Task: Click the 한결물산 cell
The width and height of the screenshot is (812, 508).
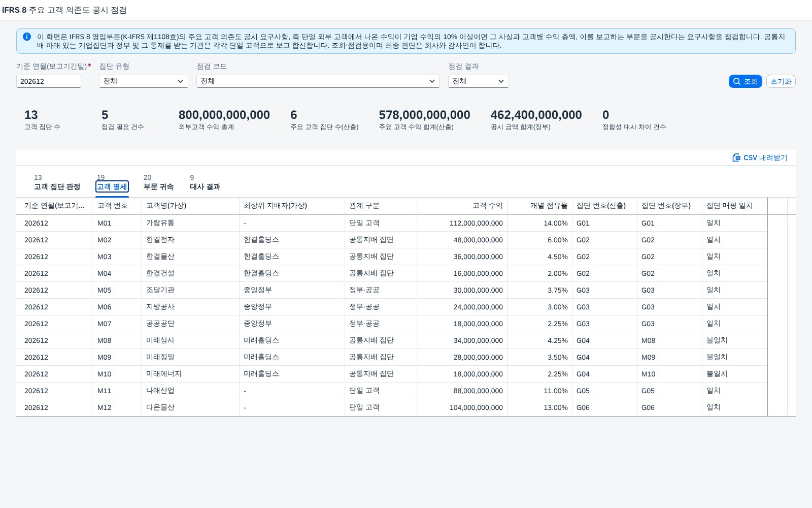Action: pyautogui.click(x=160, y=257)
